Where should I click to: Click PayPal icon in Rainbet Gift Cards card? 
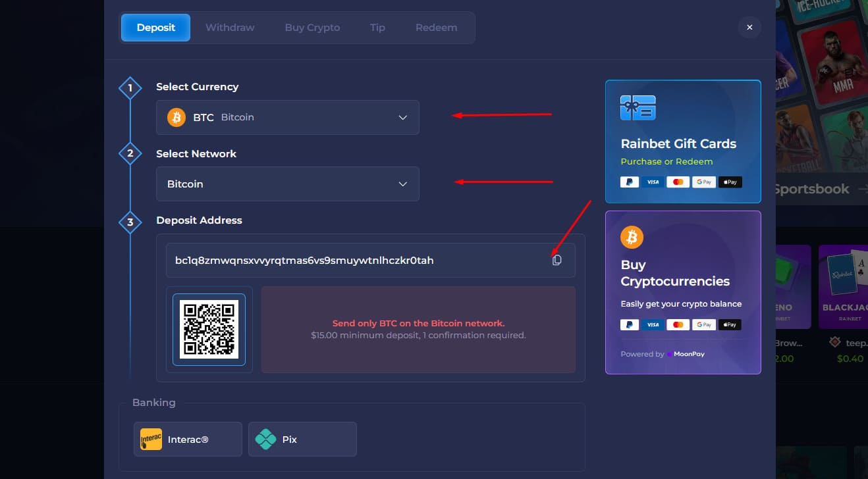tap(630, 182)
